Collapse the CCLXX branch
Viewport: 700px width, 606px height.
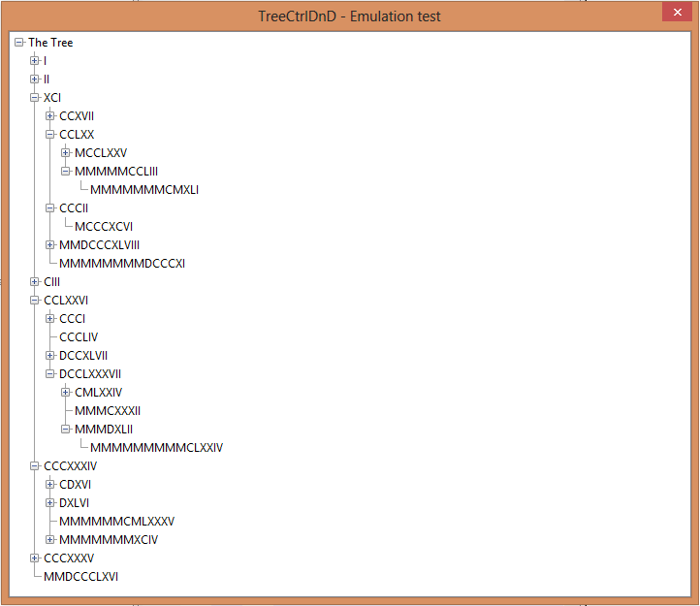click(x=50, y=134)
